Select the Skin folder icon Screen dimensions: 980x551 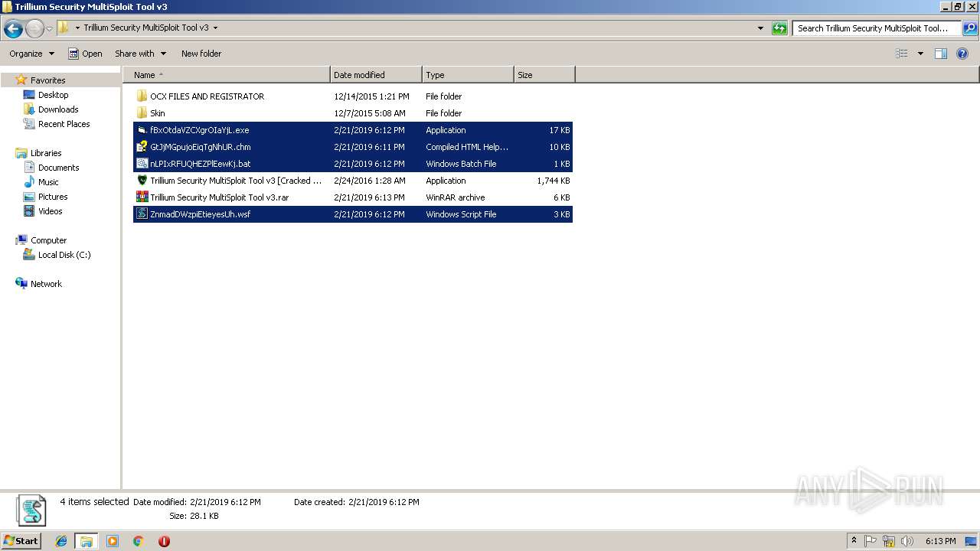pos(142,113)
